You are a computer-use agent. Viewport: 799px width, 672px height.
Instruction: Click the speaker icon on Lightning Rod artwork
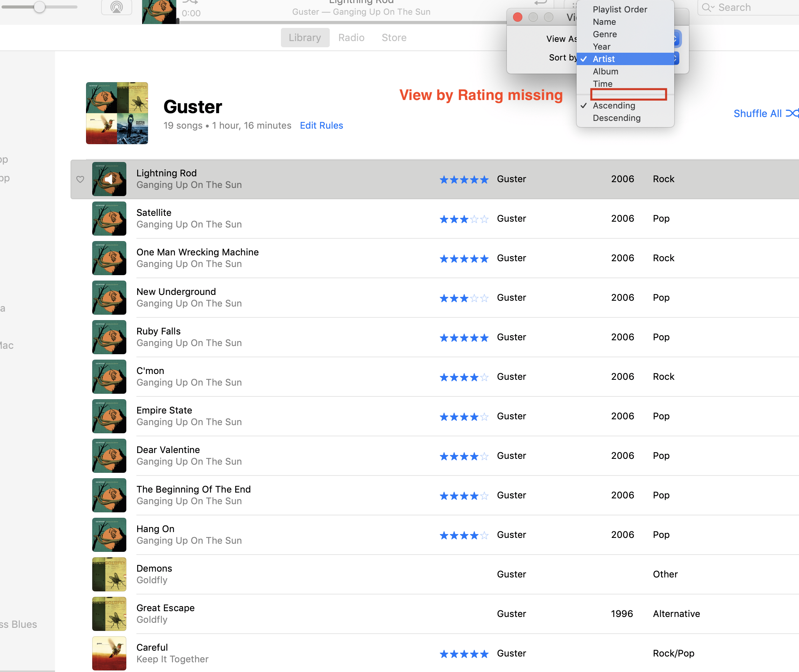(109, 179)
